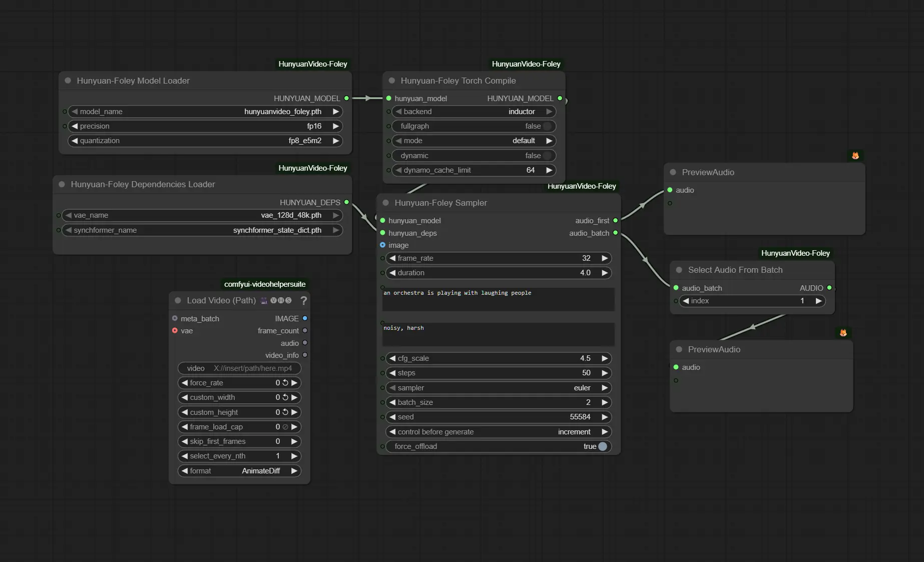Click the reset icon in force_rate field

pos(285,383)
